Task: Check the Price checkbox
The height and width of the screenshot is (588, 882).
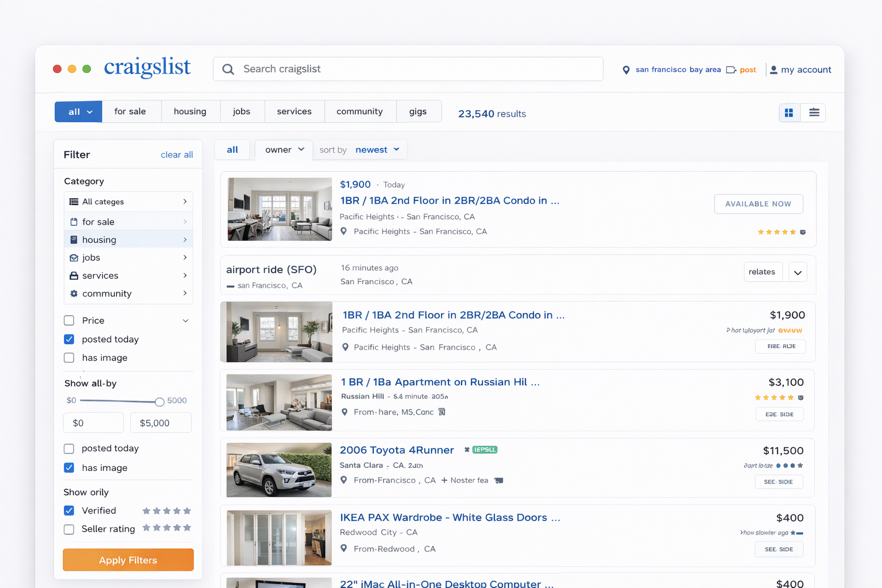Action: [69, 320]
